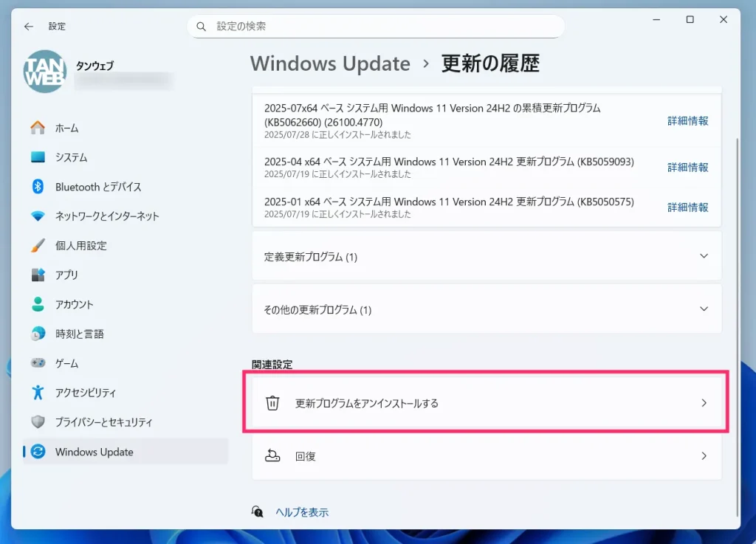Click the KB5050575 update title text
Image resolution: width=756 pixels, height=544 pixels.
point(449,202)
